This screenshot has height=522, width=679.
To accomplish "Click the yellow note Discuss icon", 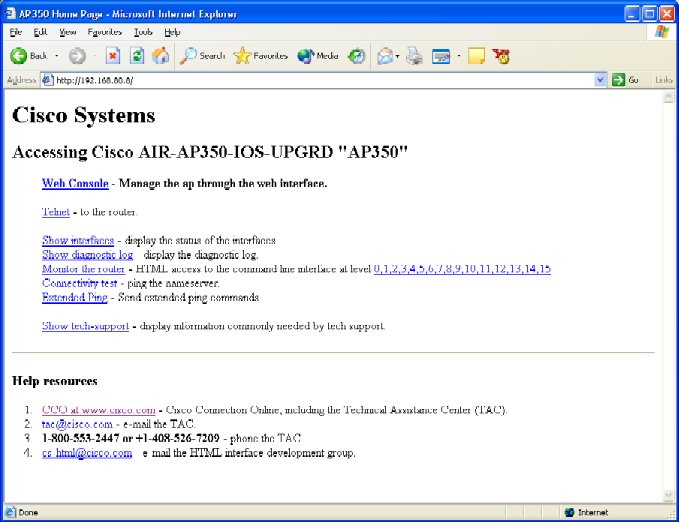I will pyautogui.click(x=476, y=56).
